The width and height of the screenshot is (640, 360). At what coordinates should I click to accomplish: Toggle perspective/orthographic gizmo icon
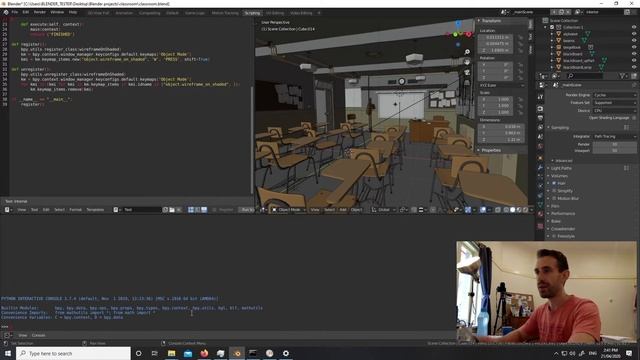[x=467, y=83]
